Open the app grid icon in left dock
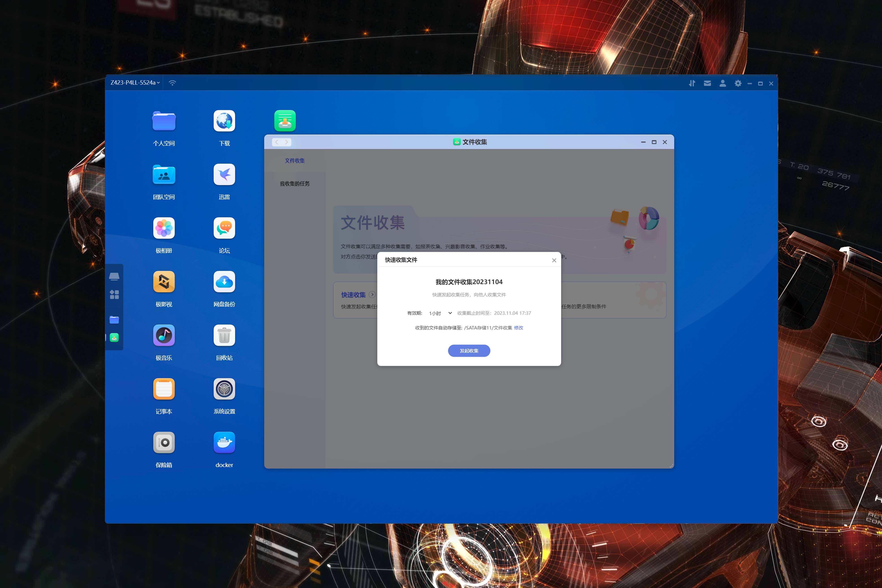The width and height of the screenshot is (882, 588). point(114,295)
